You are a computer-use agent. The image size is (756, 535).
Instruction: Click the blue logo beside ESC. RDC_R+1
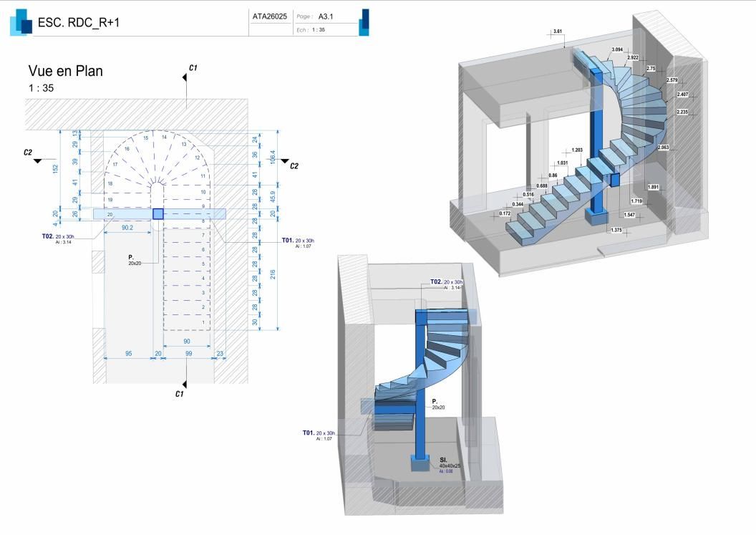click(x=21, y=22)
